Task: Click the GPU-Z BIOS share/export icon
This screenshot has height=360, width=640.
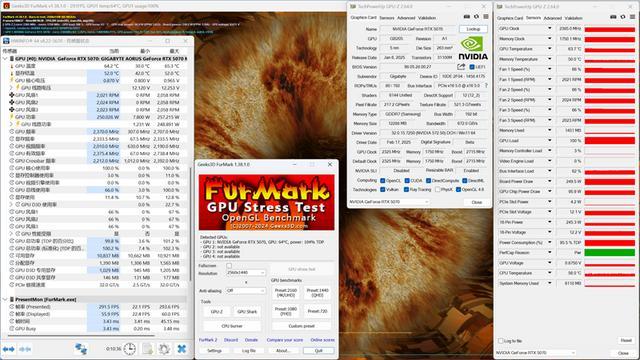Action: click(x=461, y=67)
